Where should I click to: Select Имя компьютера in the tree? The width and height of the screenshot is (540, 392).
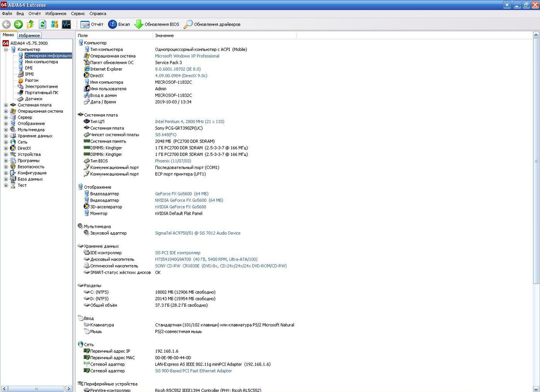(41, 62)
